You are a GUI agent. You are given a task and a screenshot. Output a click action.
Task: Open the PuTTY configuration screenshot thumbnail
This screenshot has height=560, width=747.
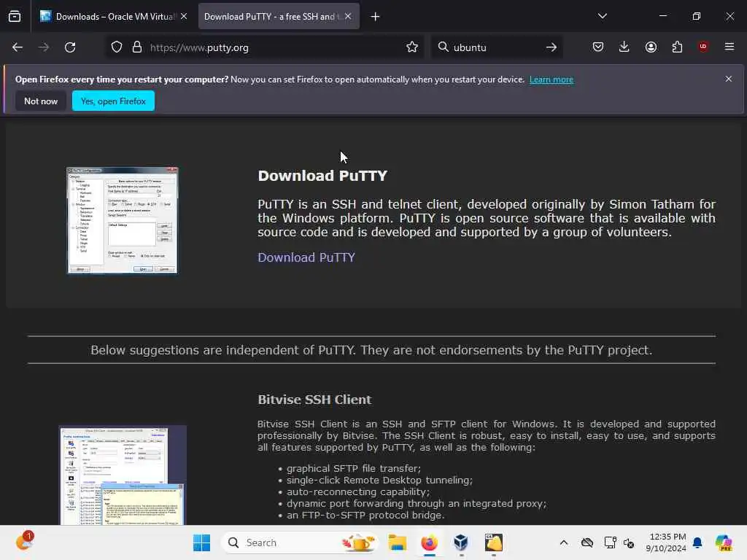click(123, 220)
